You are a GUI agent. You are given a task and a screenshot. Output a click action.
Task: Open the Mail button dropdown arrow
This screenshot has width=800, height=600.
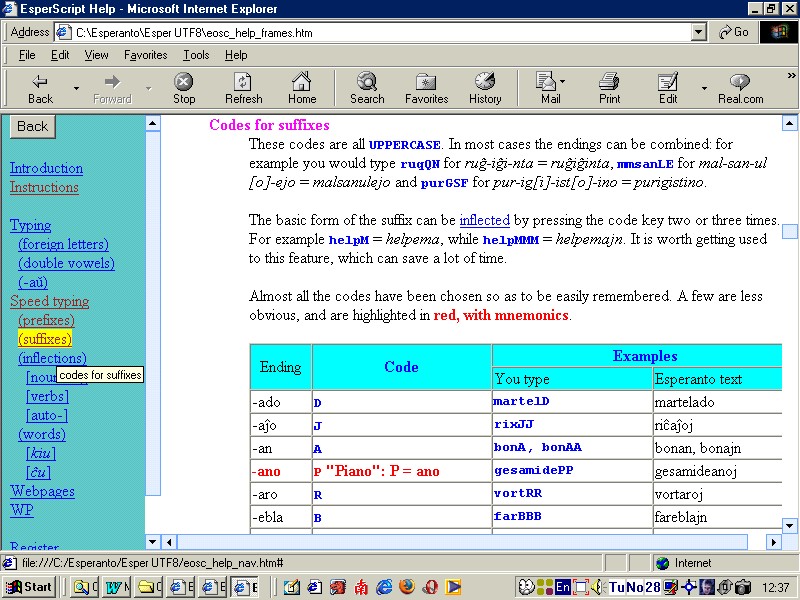pyautogui.click(x=561, y=81)
